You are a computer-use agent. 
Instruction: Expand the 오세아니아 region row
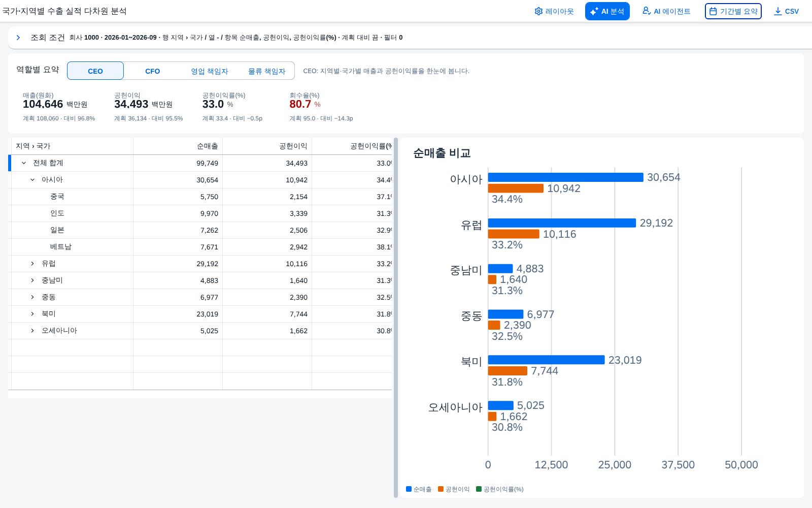(32, 331)
